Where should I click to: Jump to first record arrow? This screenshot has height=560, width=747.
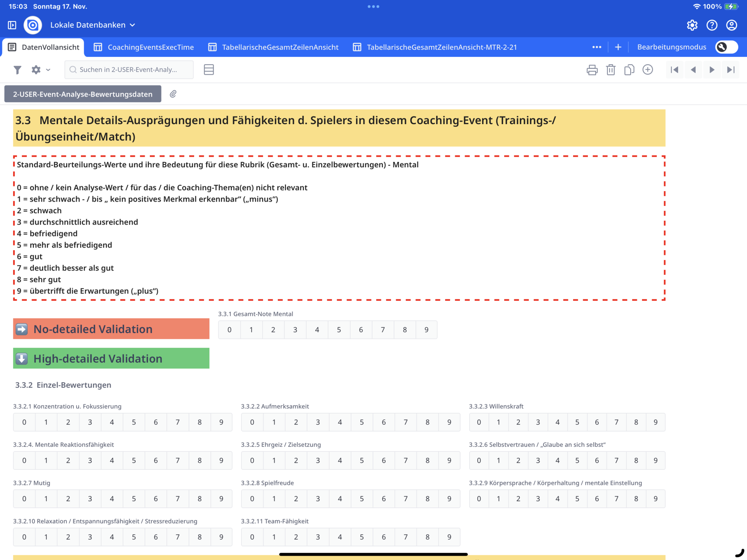675,70
